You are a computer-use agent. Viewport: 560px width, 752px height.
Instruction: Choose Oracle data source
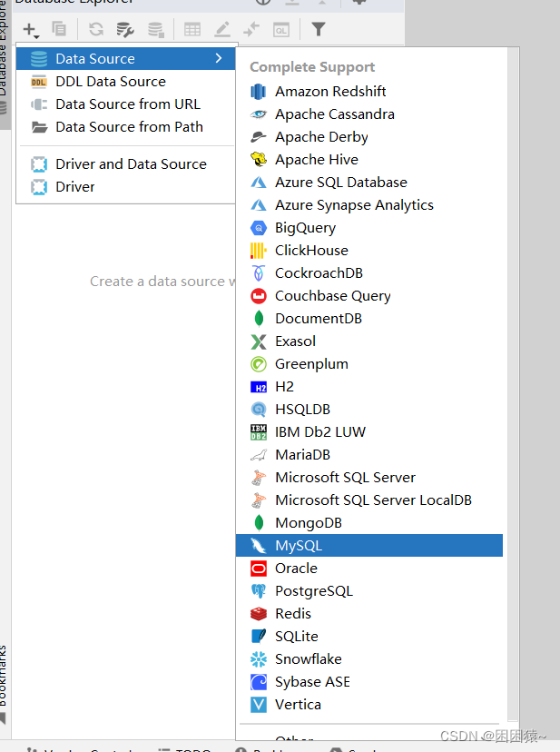click(369, 568)
